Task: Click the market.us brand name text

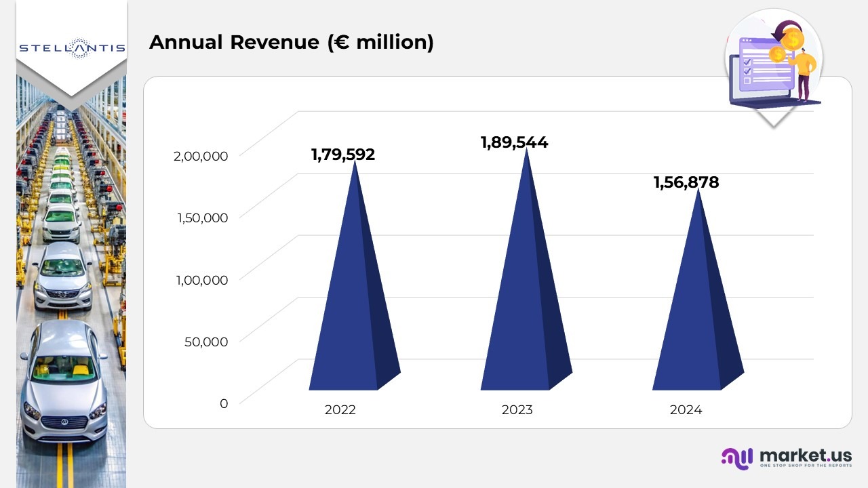Action: (x=806, y=455)
